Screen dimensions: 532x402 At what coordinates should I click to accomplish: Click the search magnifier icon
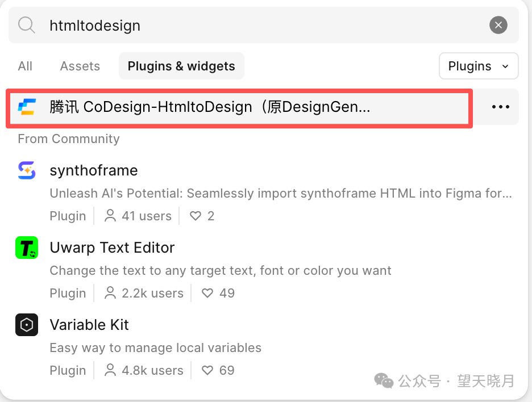(x=26, y=25)
